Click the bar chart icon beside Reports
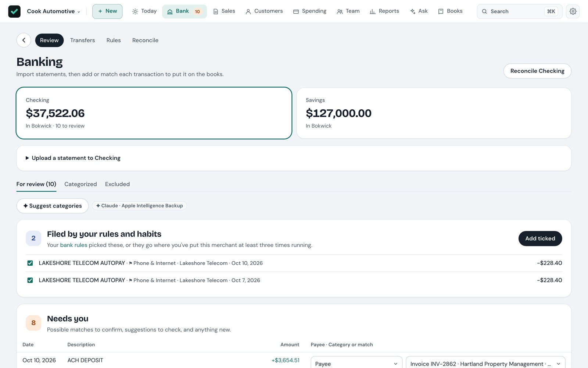The image size is (588, 368). [373, 12]
